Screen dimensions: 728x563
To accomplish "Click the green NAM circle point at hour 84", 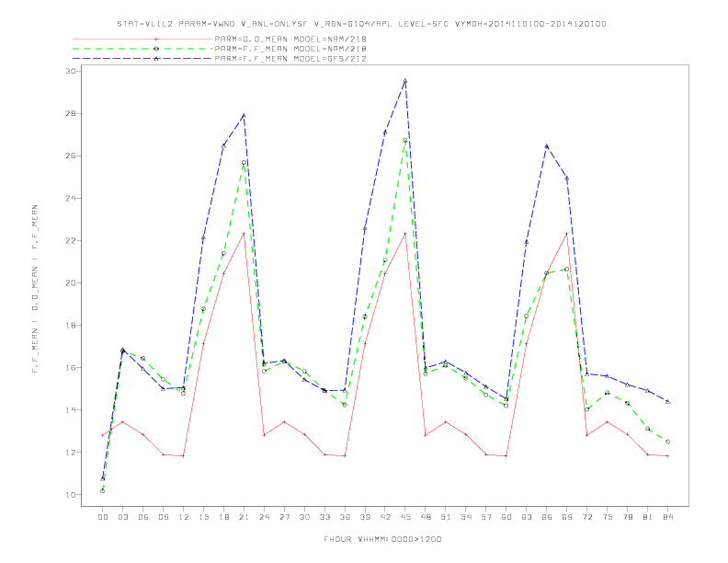I will pyautogui.click(x=667, y=442).
